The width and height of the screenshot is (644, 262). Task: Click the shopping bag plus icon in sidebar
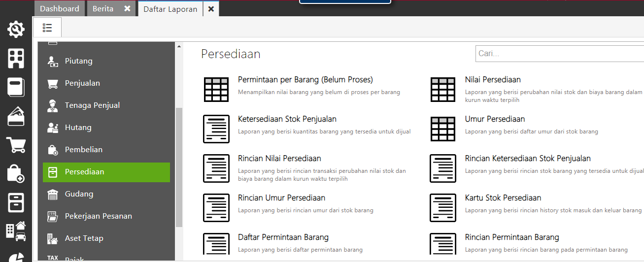[x=16, y=174]
